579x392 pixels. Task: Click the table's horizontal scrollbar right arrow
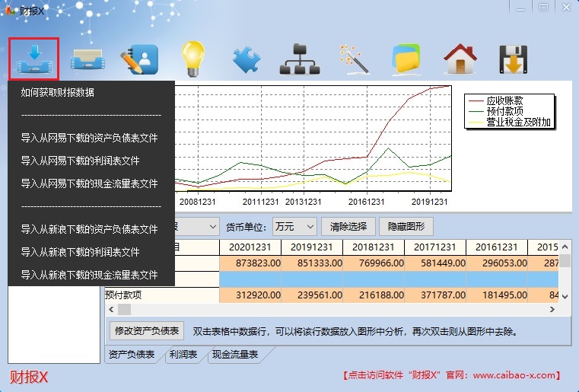554,310
